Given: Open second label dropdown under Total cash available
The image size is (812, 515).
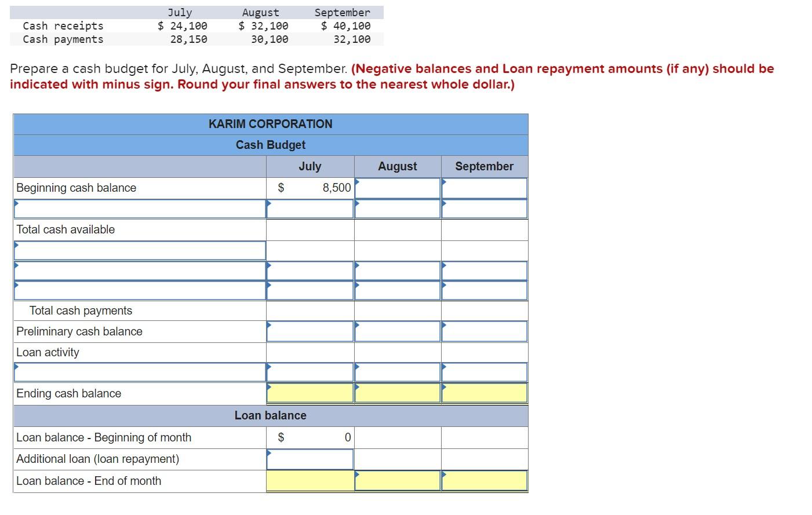Looking at the screenshot, I should pyautogui.click(x=140, y=271).
